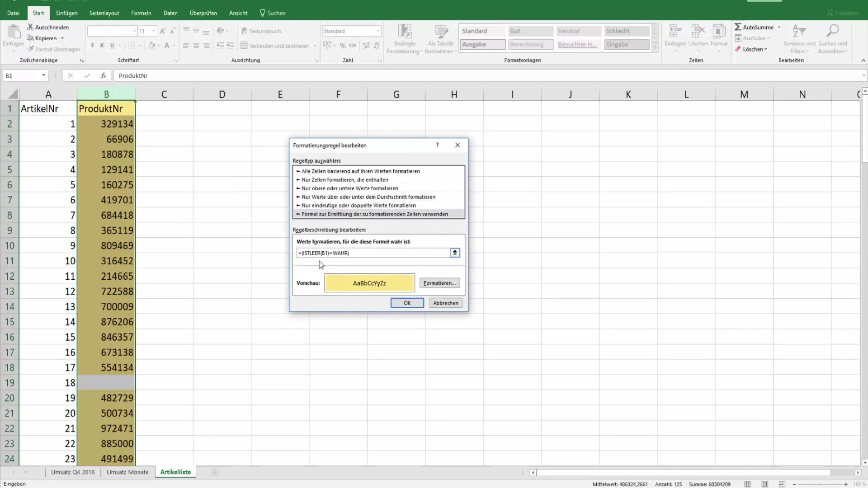Click the Kopieren icon
Image resolution: width=868 pixels, height=488 pixels.
[30, 38]
